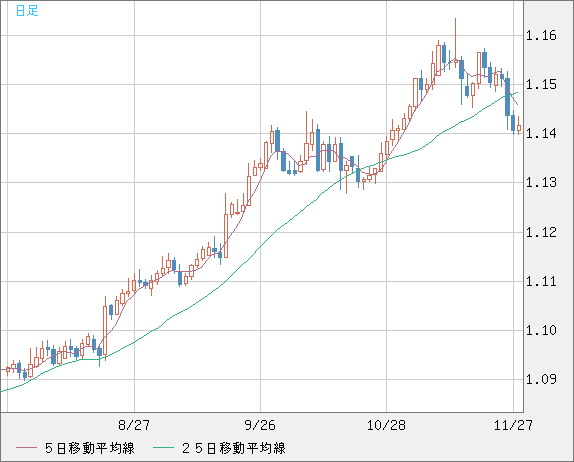
Task: Click the 1.10 price axis label
Action: pyautogui.click(x=541, y=330)
